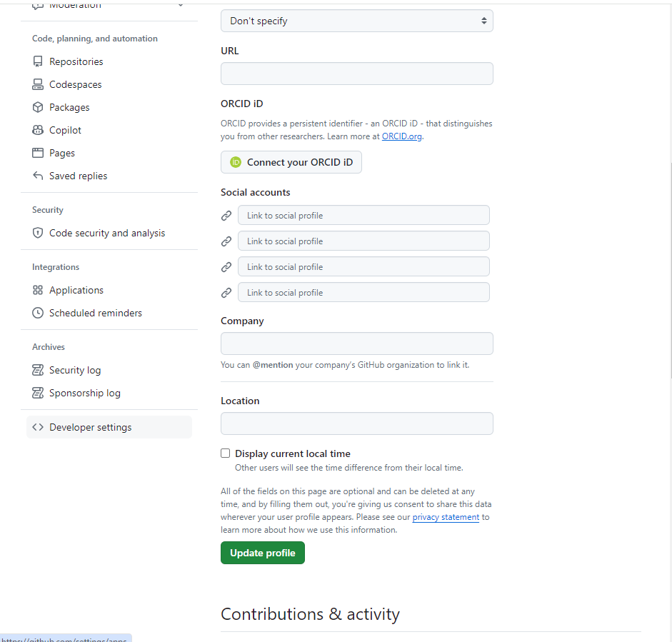Select Applications under Integrations
Screen dimensions: 672x642
coord(76,290)
